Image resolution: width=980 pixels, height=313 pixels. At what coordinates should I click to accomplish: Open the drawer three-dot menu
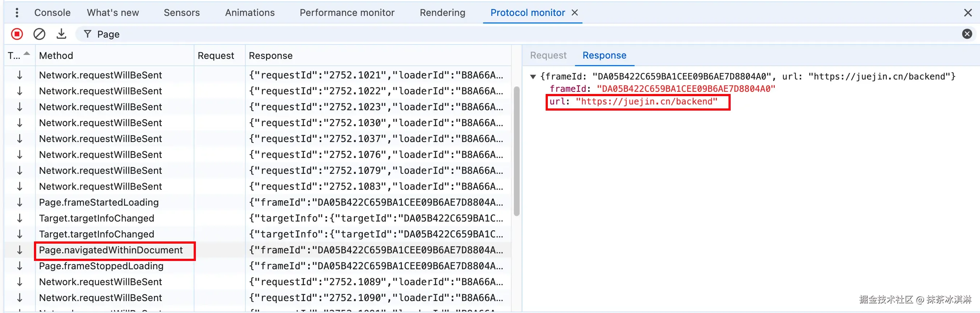(x=17, y=13)
